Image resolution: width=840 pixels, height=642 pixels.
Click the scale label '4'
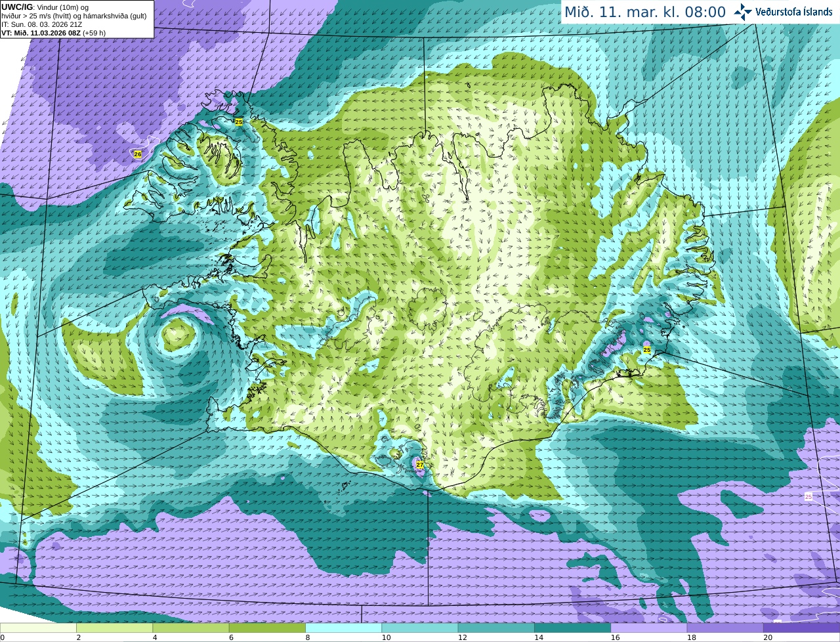coord(155,637)
